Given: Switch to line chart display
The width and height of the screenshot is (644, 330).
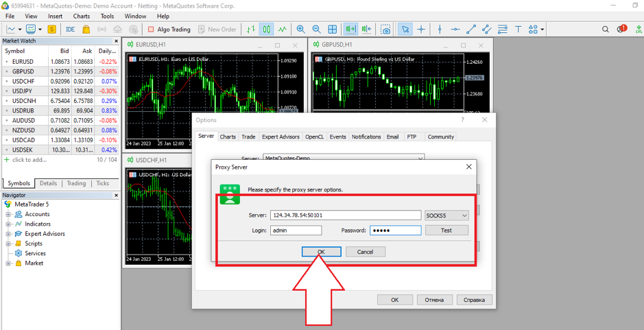Looking at the screenshot, I should click(283, 30).
